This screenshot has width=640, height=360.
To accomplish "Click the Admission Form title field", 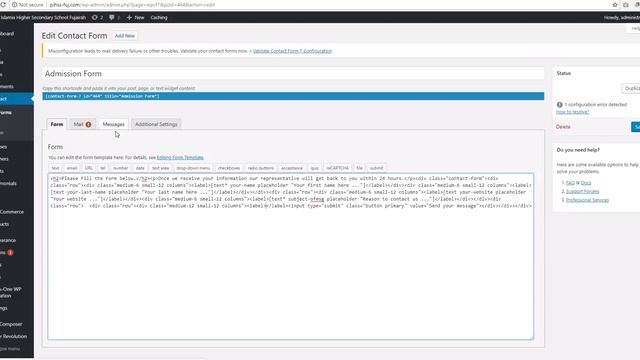I will tap(293, 73).
